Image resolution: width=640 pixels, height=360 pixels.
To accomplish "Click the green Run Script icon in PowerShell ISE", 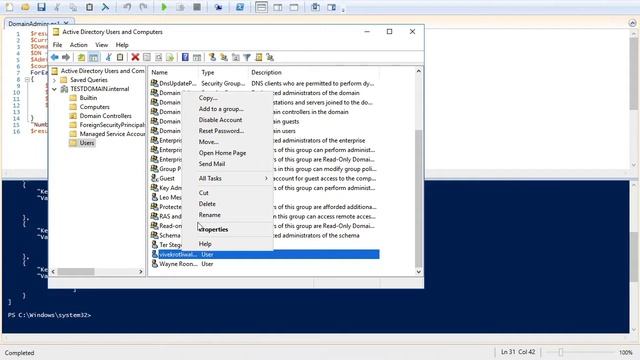I will click(x=164, y=7).
